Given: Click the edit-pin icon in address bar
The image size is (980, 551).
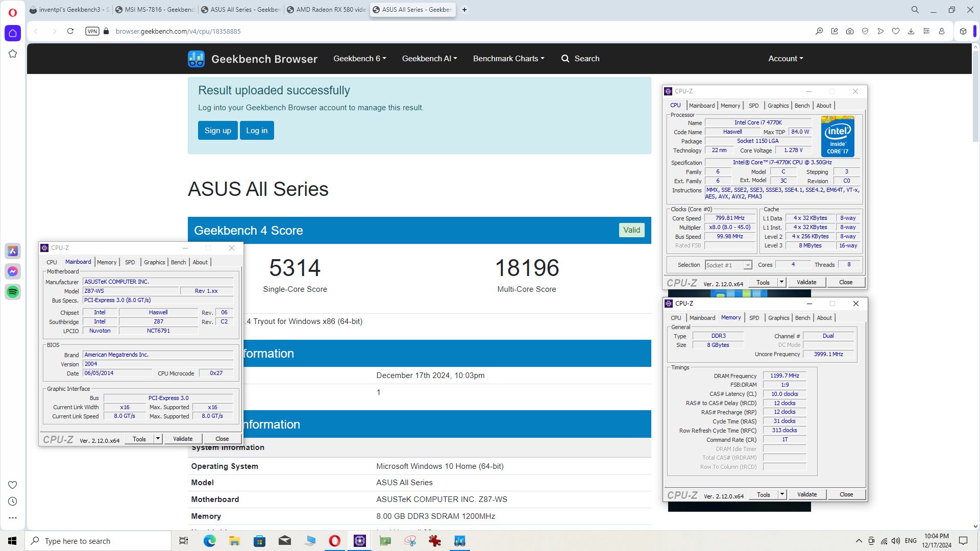Looking at the screenshot, I should pos(835,31).
